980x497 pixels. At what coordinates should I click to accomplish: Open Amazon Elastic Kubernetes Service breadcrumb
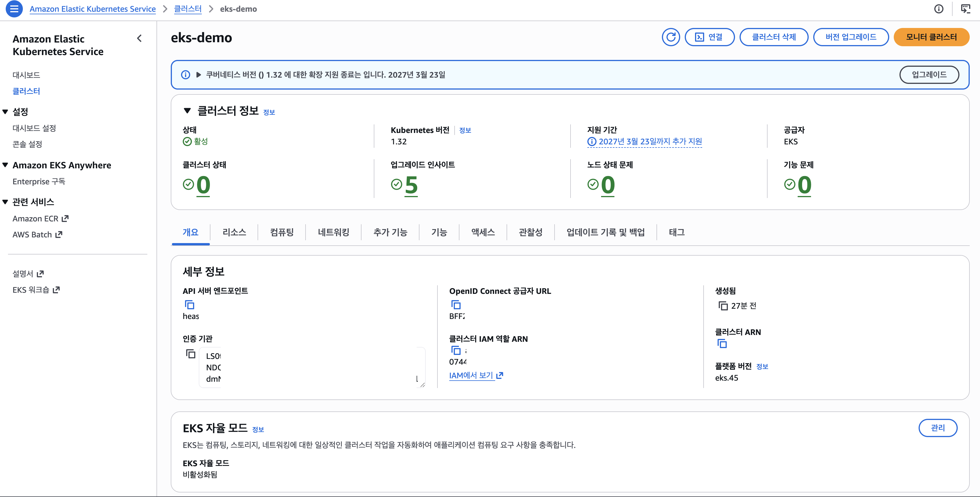93,9
